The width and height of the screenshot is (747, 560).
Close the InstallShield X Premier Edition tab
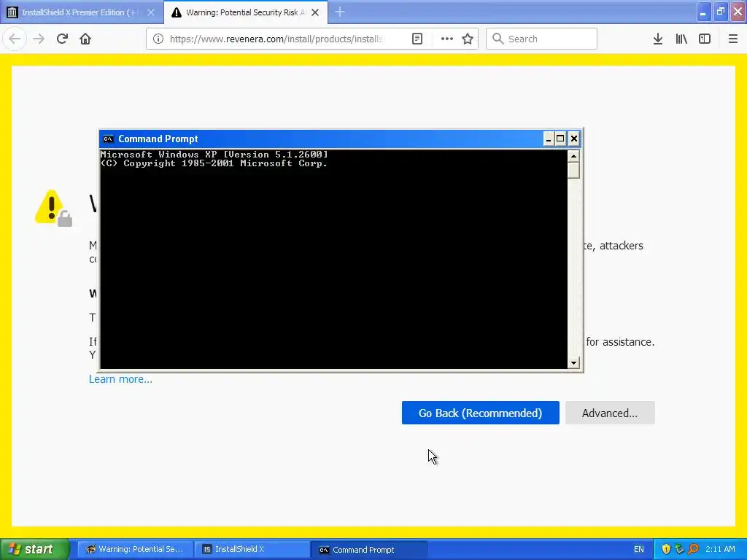point(150,12)
